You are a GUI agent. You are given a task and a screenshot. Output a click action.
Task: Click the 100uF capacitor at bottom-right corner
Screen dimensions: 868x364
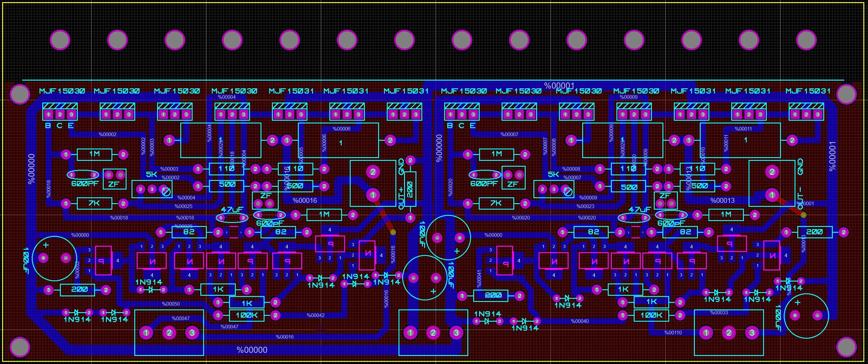pyautogui.click(x=806, y=316)
